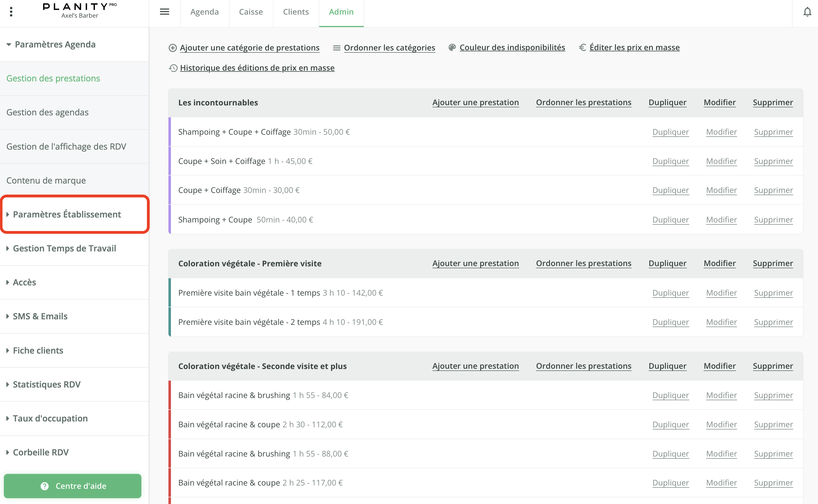Open the three-dot vertical menu
The height and width of the screenshot is (504, 818).
(x=11, y=12)
